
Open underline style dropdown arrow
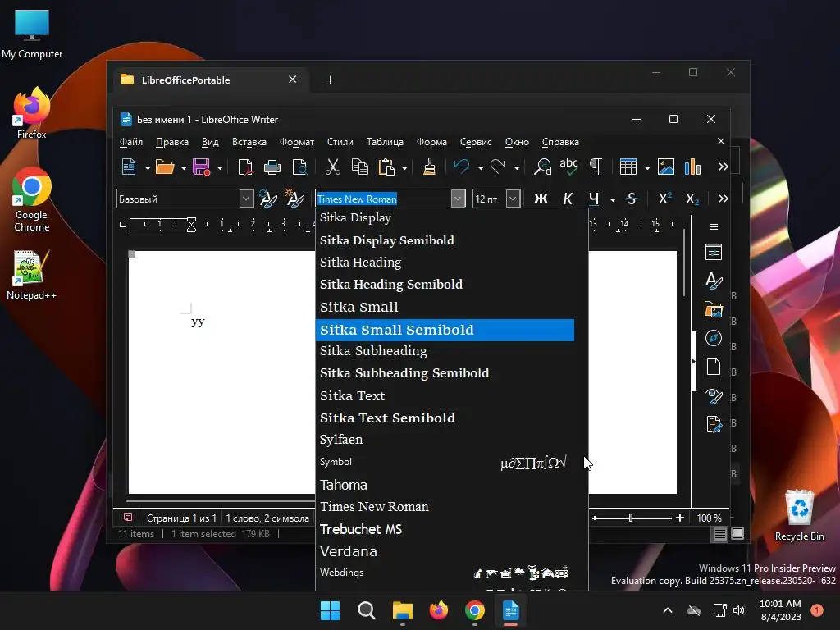[x=612, y=200]
